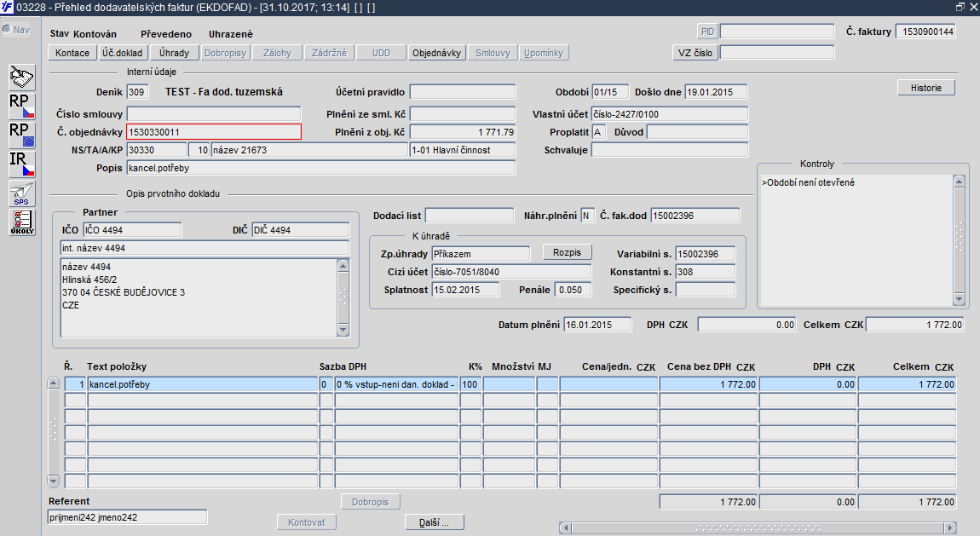The height and width of the screenshot is (536, 980).
Task: Restore the window via title bar restore button
Action: coord(960,7)
